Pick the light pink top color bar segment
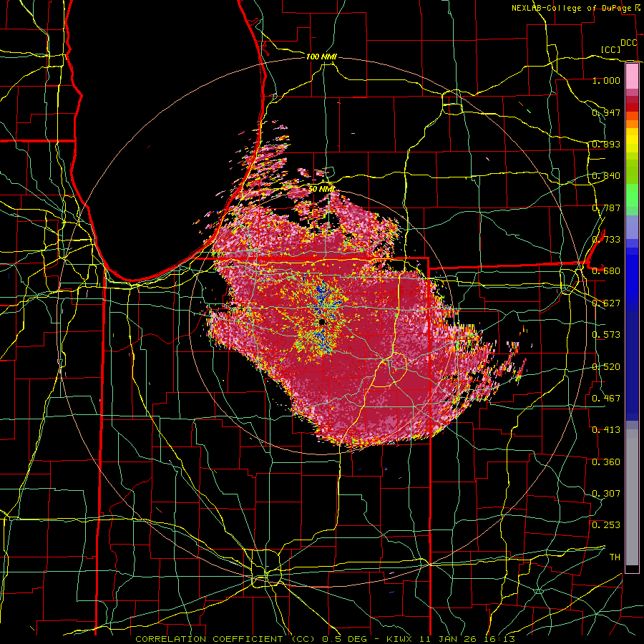Image resolution: width=644 pixels, height=644 pixels. 632,76
